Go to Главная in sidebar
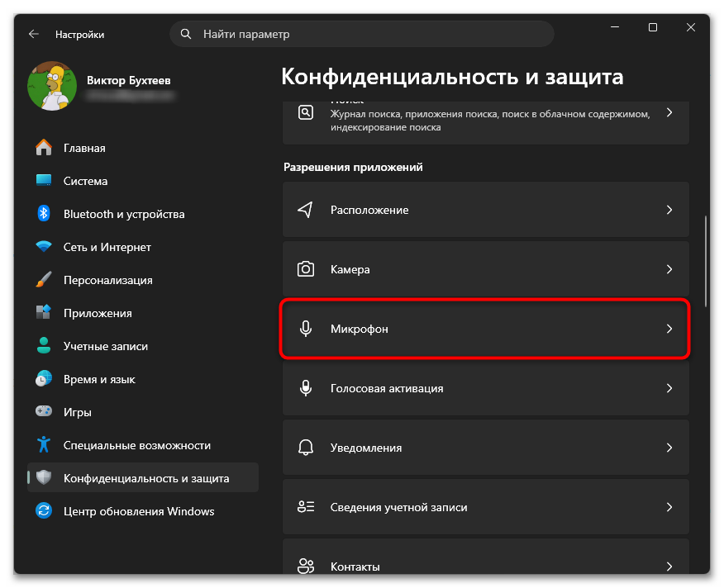 [x=143, y=148]
